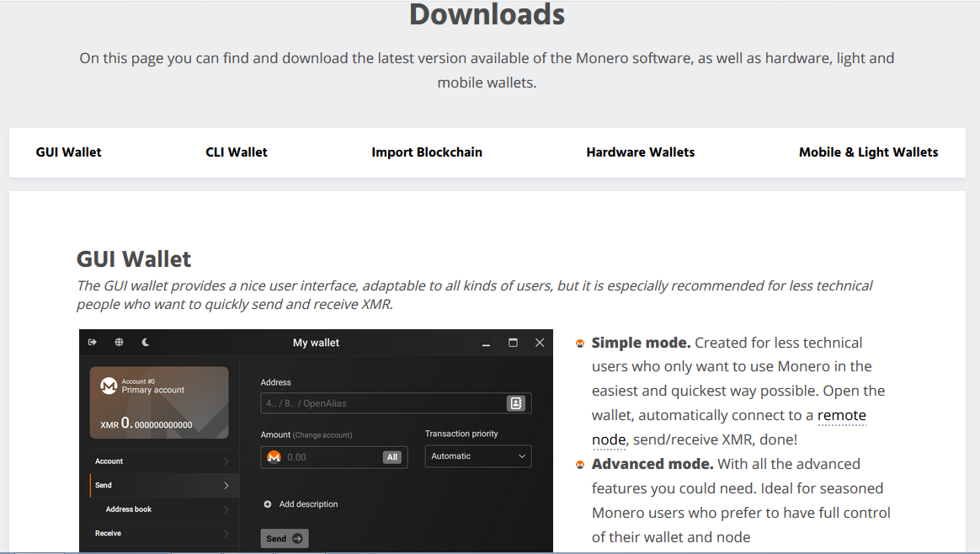Click the Monero bullet icon beside Advanced mode

[x=580, y=465]
